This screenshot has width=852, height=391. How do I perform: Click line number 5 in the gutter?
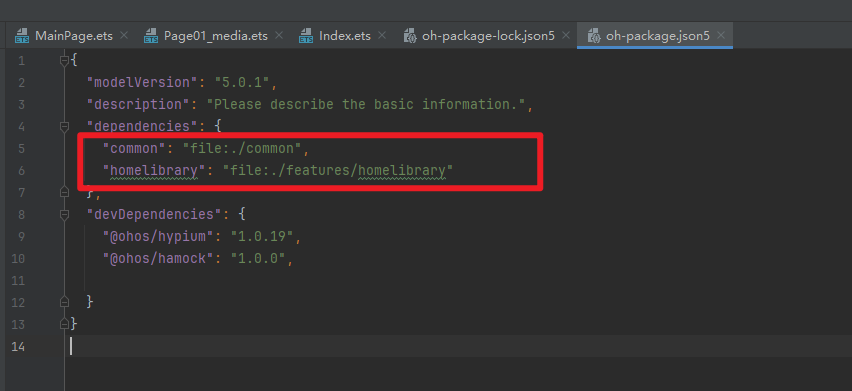tap(21, 148)
